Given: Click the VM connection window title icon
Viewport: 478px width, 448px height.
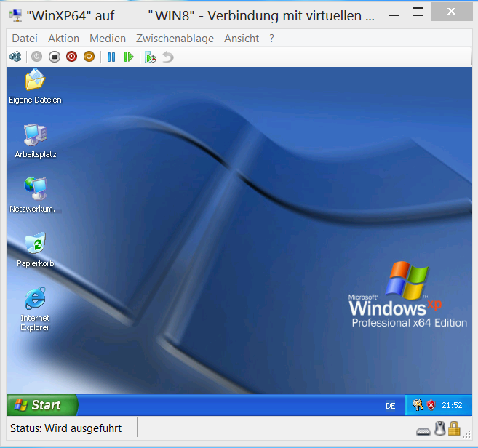Looking at the screenshot, I should (15, 15).
